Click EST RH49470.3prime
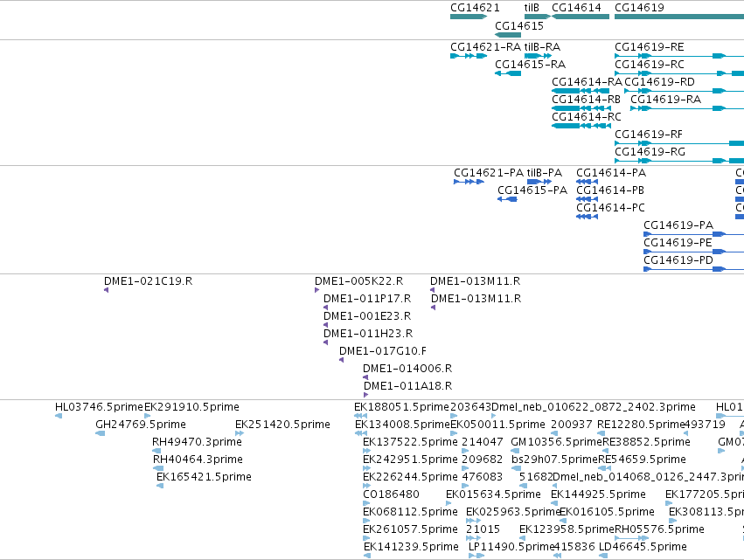 pyautogui.click(x=156, y=452)
